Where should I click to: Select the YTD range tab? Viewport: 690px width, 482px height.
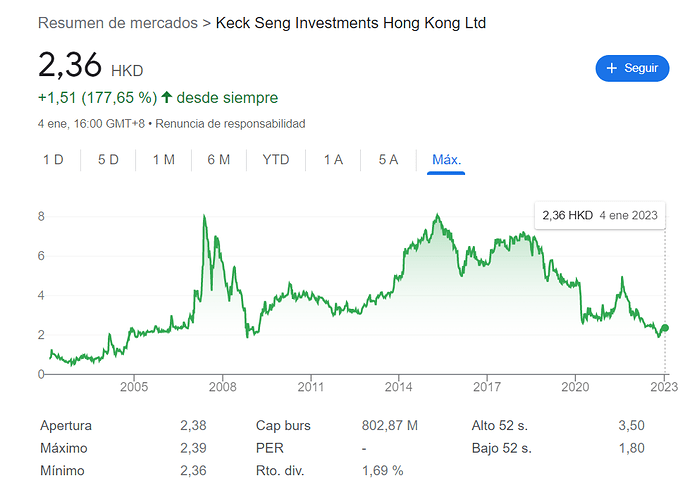276,159
